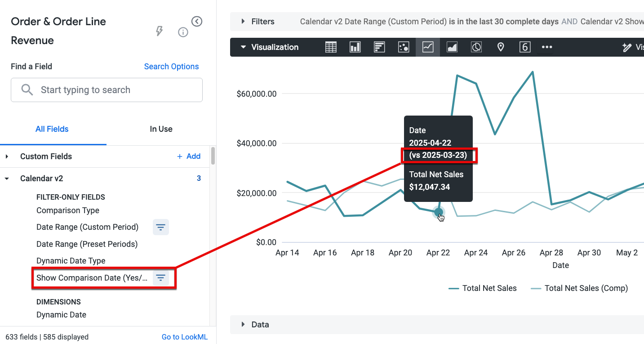
Task: Click the lightning bolt quick start icon
Action: 159,31
